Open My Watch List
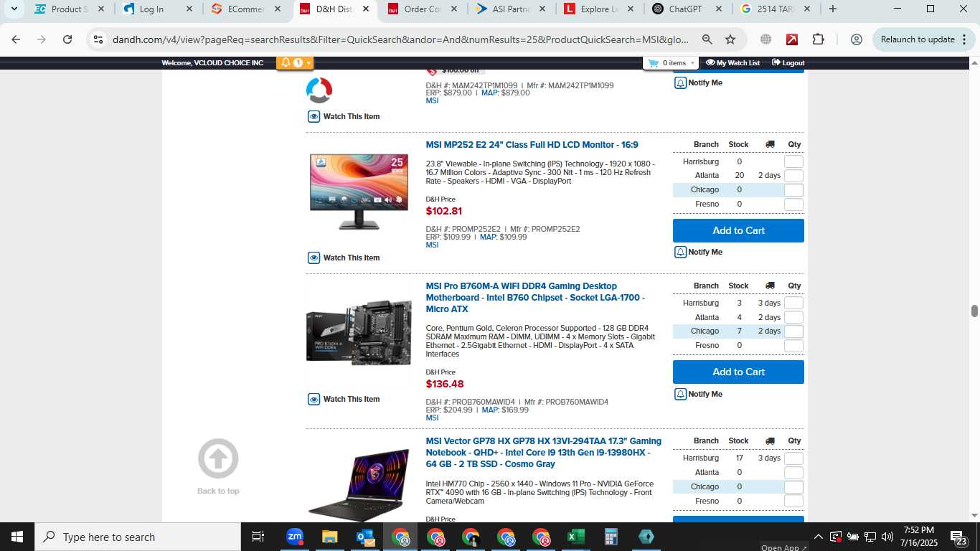The height and width of the screenshot is (551, 980). pyautogui.click(x=732, y=63)
